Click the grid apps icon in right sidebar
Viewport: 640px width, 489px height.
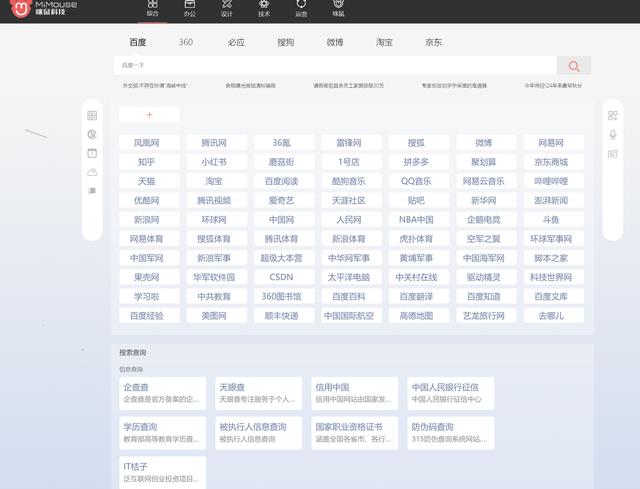(613, 116)
